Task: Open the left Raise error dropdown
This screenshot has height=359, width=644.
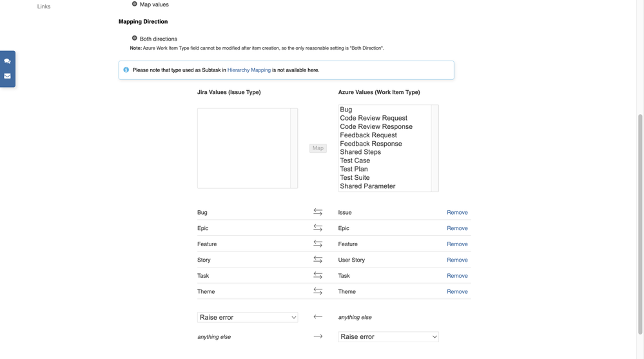Action: (248, 317)
